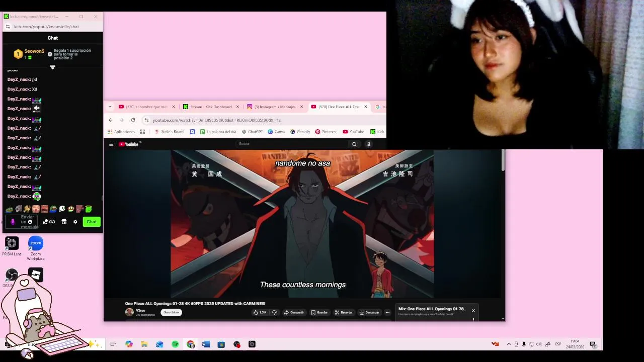This screenshot has height=362, width=644.
Task: Click the YouTube search magnifier button
Action: (354, 144)
